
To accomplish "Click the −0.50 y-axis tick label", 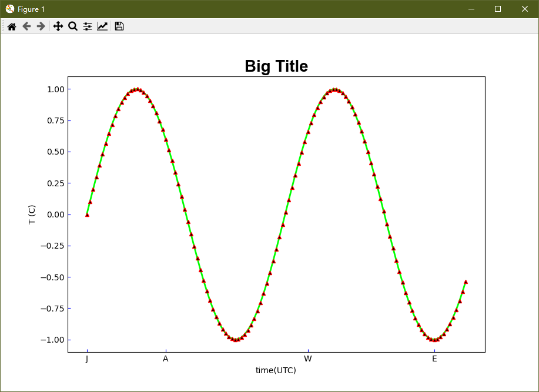I will [x=52, y=277].
